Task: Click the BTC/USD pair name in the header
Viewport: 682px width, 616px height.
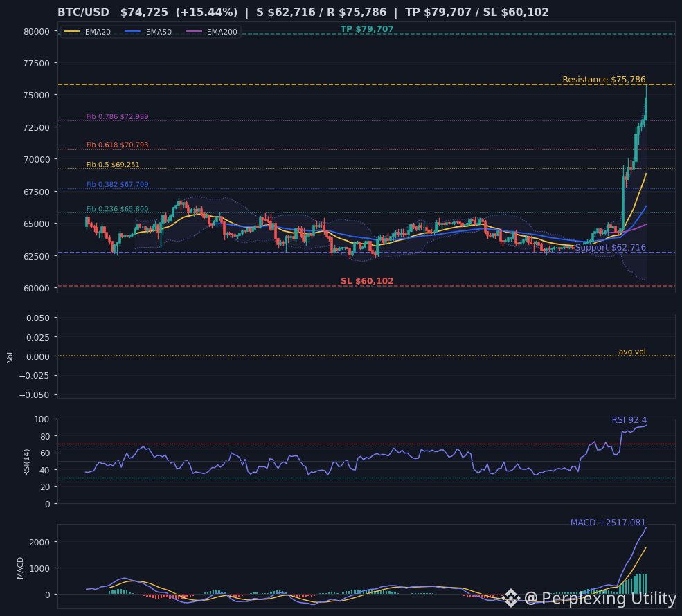Action: click(x=84, y=12)
